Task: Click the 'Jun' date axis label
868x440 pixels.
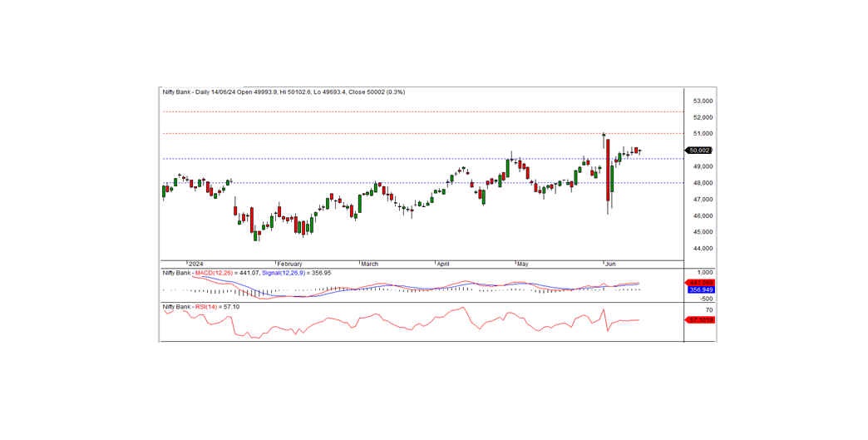Action: 610,264
